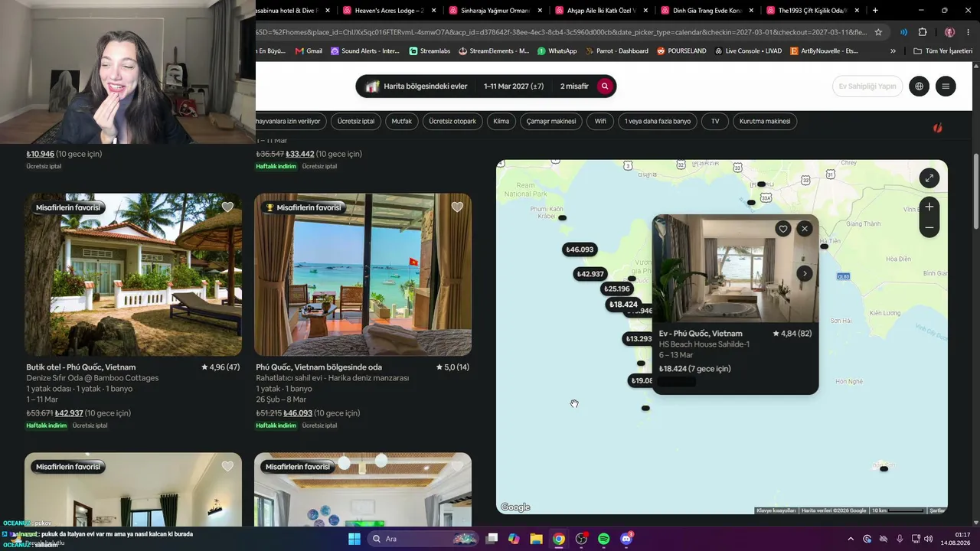Viewport: 980px width, 551px height.
Task: Toggle the 1 veya daha fazla banyo filter
Action: (x=658, y=121)
